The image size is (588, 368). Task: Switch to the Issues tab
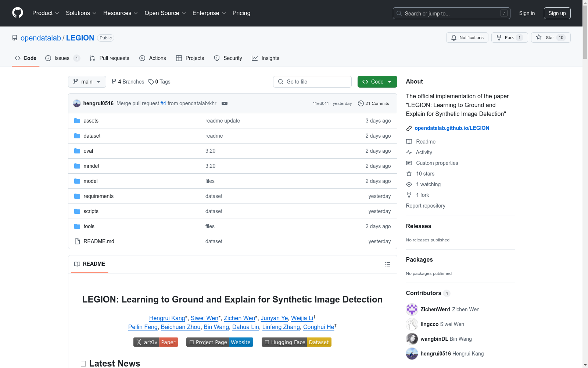click(62, 58)
